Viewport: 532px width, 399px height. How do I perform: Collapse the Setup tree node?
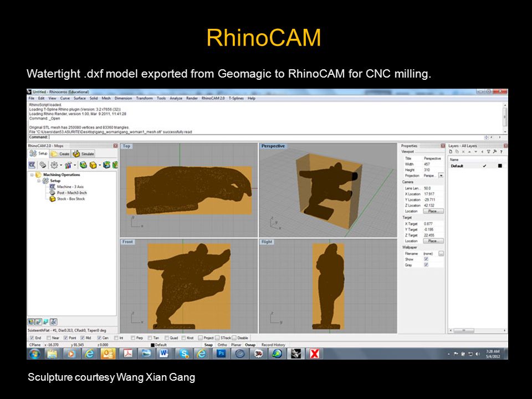(x=39, y=181)
